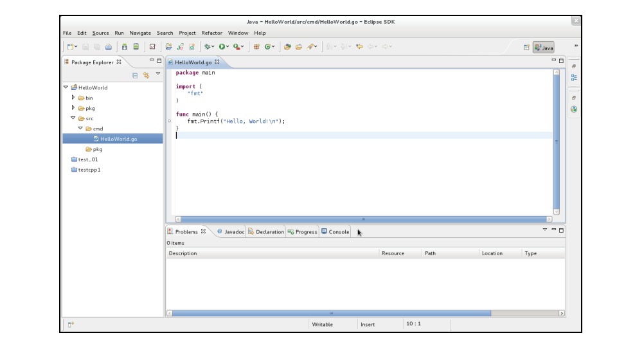Click the Search flashlight icon
The height and width of the screenshot is (342, 644).
coord(310,47)
